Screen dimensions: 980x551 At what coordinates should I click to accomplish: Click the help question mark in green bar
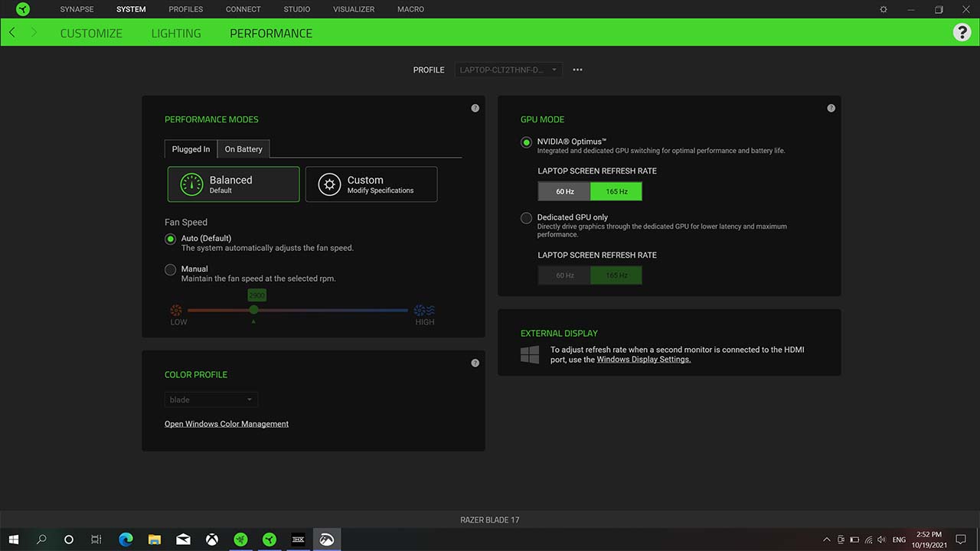962,32
